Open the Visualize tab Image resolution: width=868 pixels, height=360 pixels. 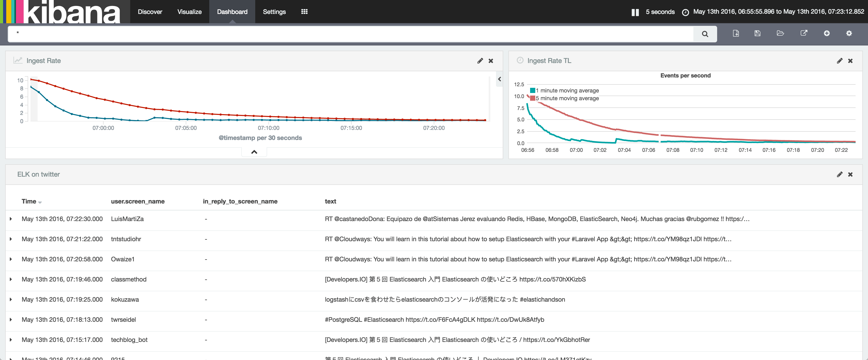tap(189, 11)
